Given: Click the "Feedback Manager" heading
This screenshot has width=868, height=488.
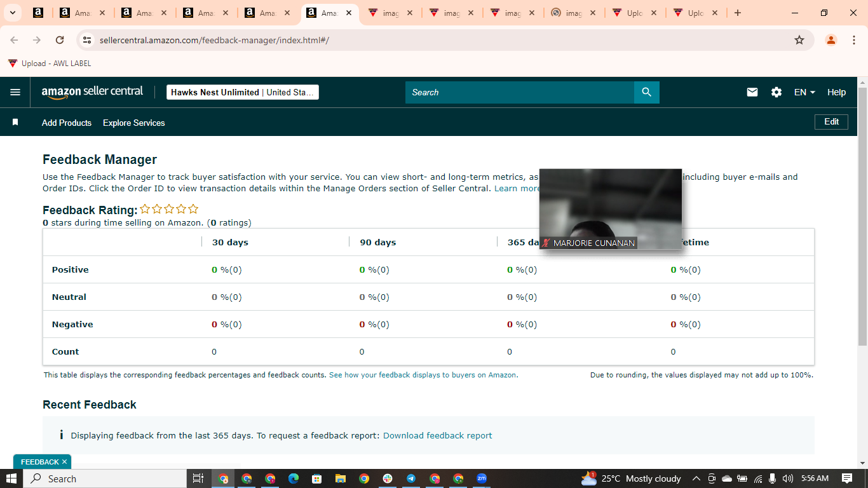Looking at the screenshot, I should point(100,159).
